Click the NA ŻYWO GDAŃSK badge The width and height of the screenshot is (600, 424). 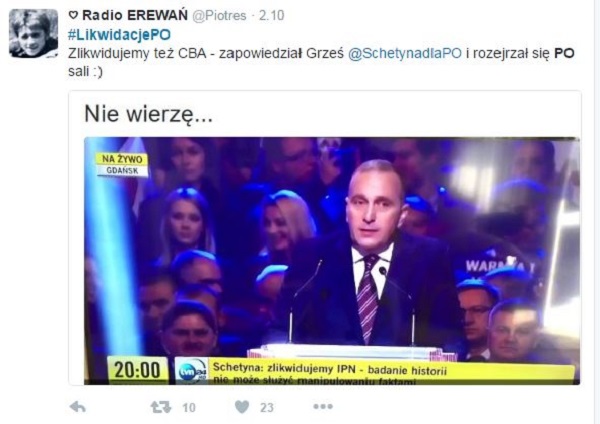[x=122, y=165]
